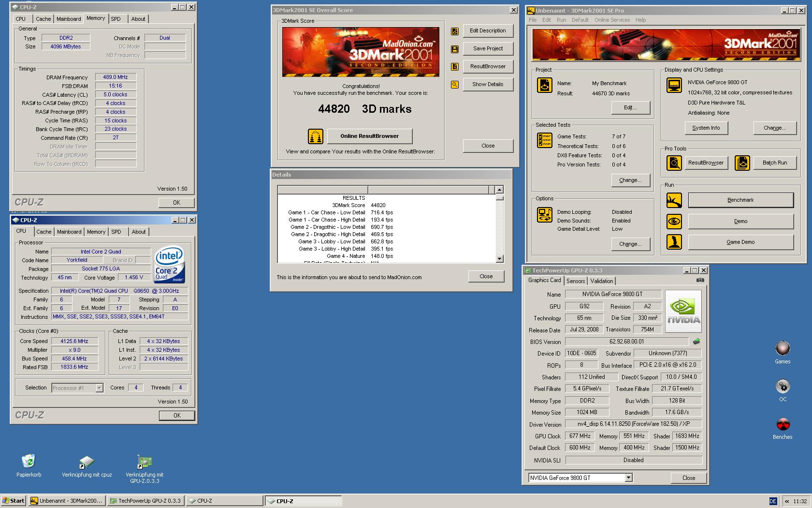Click the Save Project button
The height and width of the screenshot is (508, 812).
[x=488, y=49]
